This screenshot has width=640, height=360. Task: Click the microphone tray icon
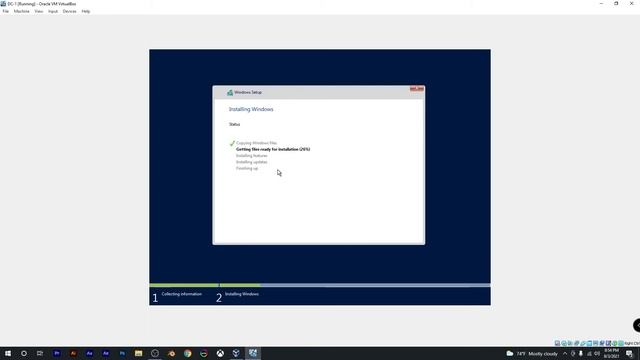[581, 353]
